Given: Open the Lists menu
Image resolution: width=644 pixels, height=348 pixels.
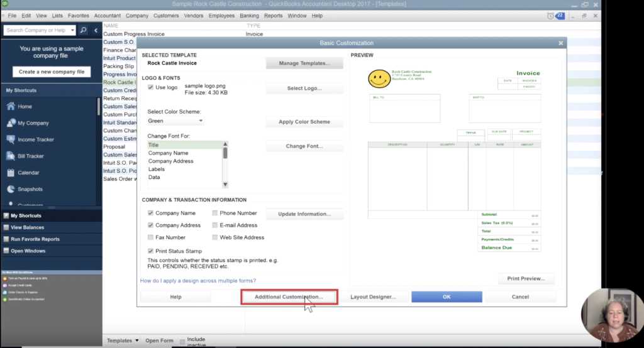Looking at the screenshot, I should (x=57, y=16).
